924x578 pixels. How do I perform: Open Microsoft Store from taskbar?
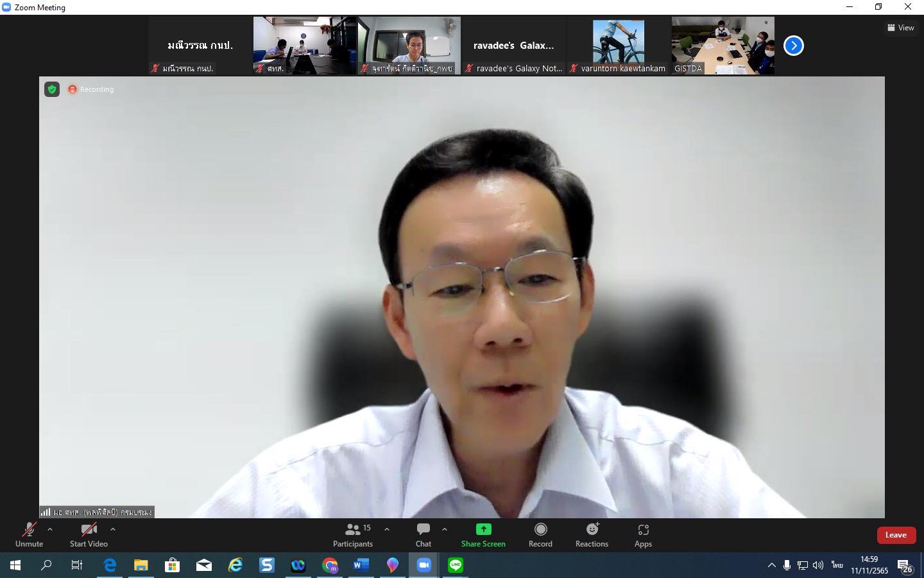point(172,565)
